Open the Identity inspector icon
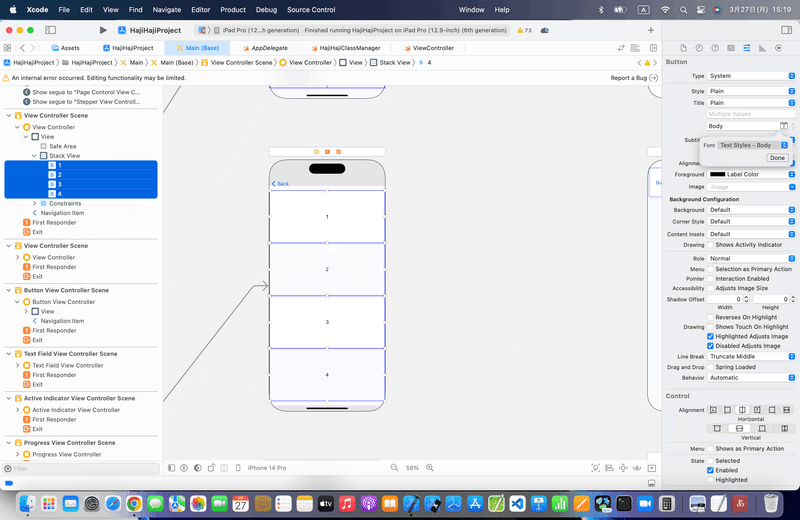 (x=731, y=48)
